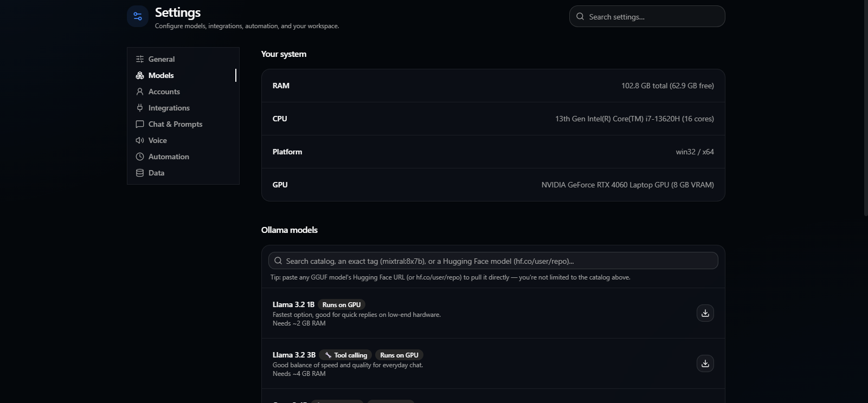Click the Models cubes icon

[140, 75]
